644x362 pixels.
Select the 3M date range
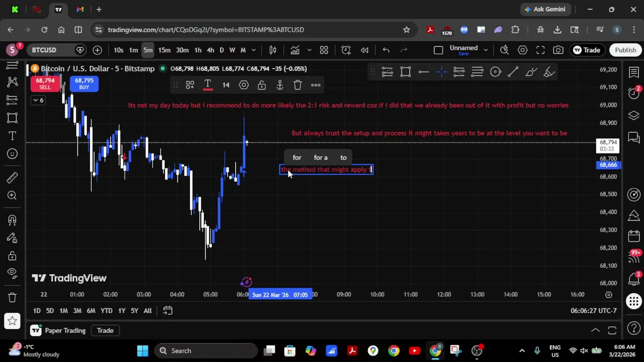pyautogui.click(x=77, y=311)
